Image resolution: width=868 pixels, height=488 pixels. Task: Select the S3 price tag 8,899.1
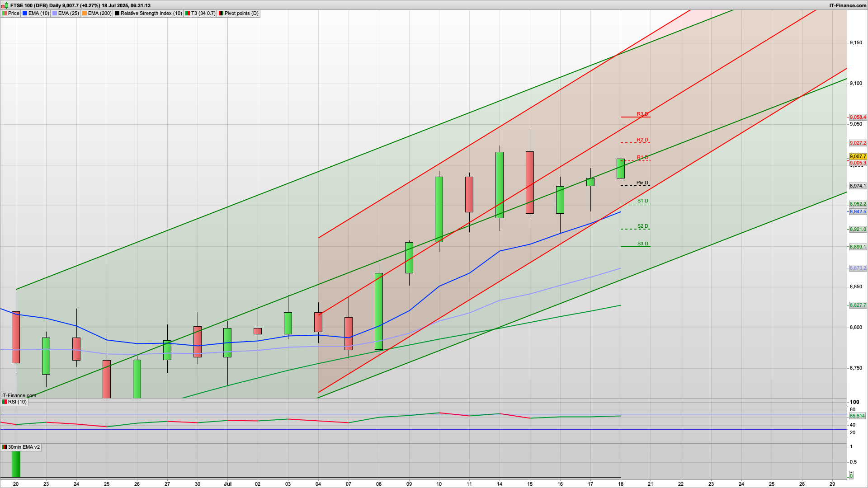[x=858, y=247]
